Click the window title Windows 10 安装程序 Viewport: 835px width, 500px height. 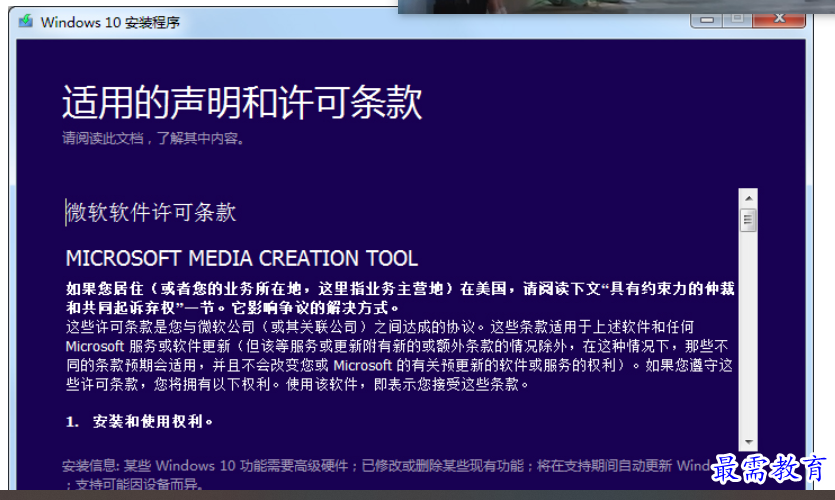(110, 22)
